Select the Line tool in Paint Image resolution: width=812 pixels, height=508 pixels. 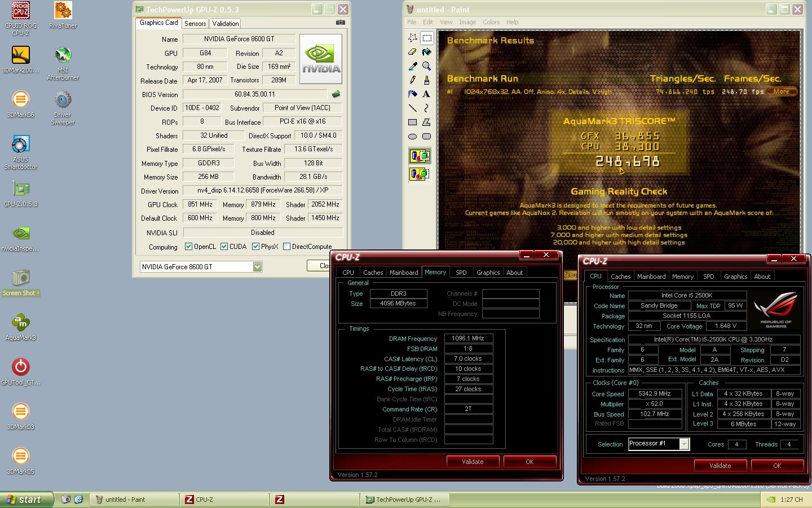click(x=413, y=108)
